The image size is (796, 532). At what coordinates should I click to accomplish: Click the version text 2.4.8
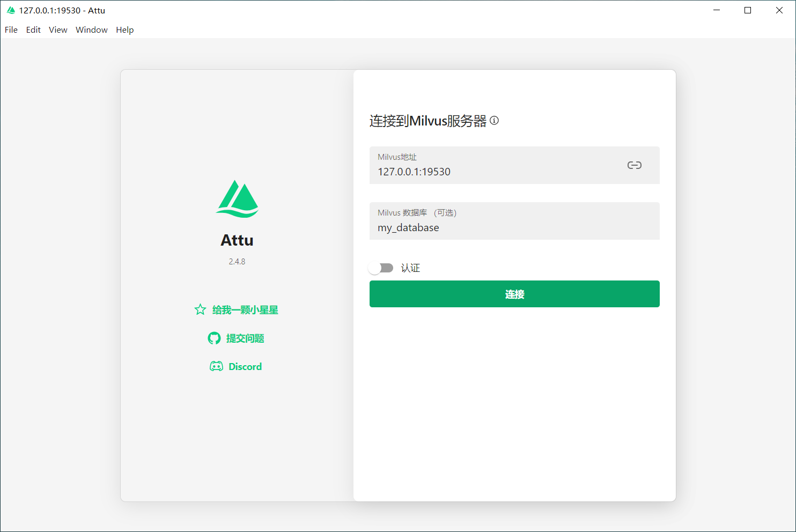tap(237, 262)
